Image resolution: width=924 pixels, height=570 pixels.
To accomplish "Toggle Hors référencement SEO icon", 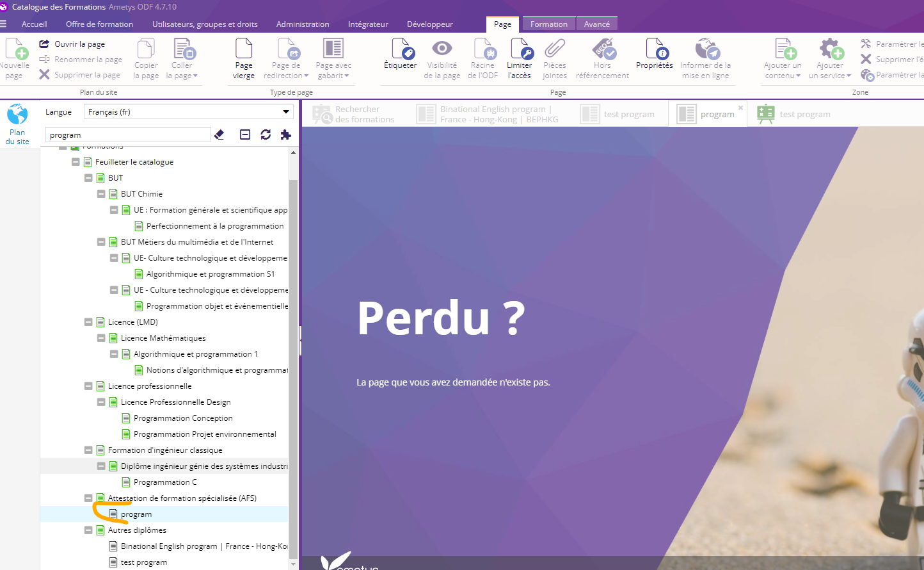I will pos(603,49).
